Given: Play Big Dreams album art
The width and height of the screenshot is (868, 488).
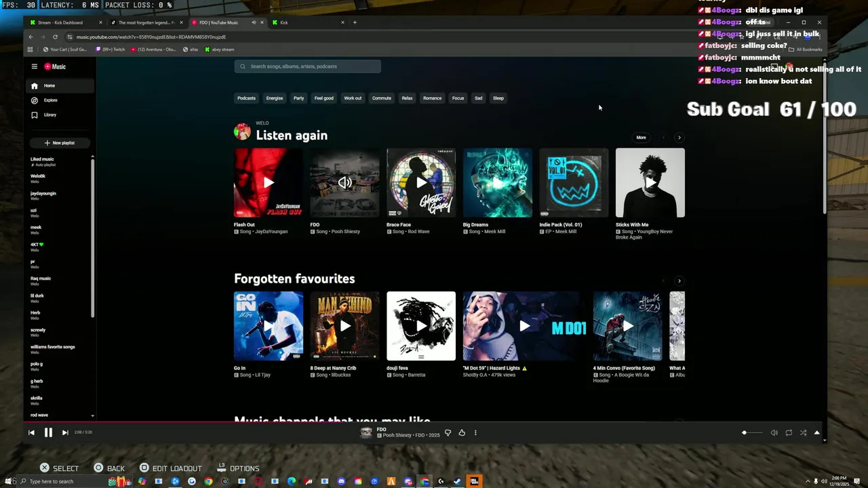Looking at the screenshot, I should pos(498,183).
